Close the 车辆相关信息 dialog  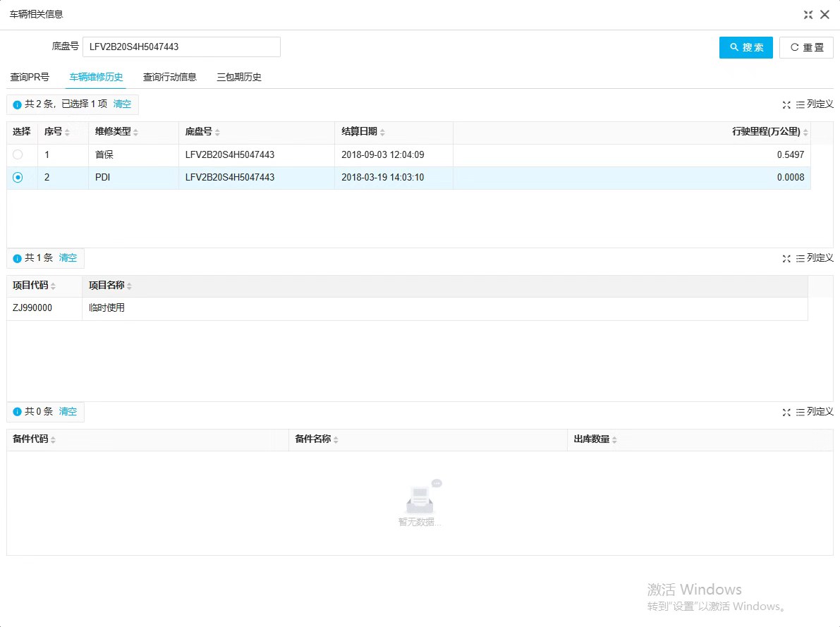(x=825, y=15)
